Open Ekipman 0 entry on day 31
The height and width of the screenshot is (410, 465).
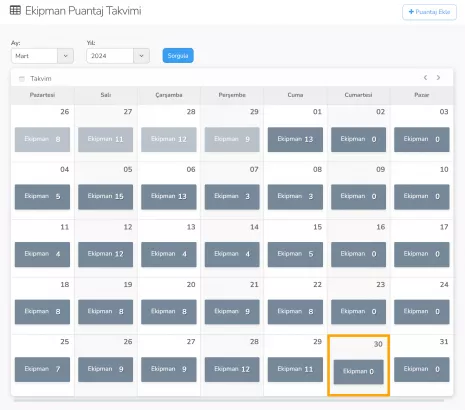tap(422, 369)
